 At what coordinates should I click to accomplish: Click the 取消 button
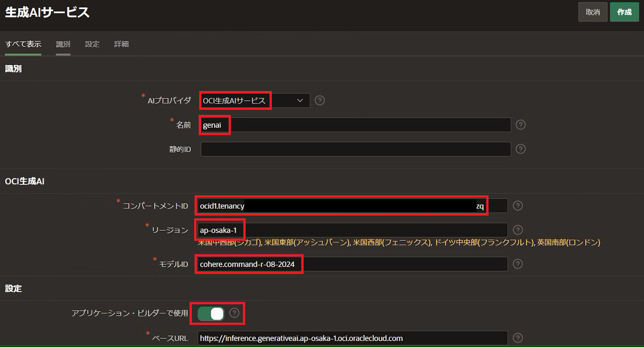point(592,12)
